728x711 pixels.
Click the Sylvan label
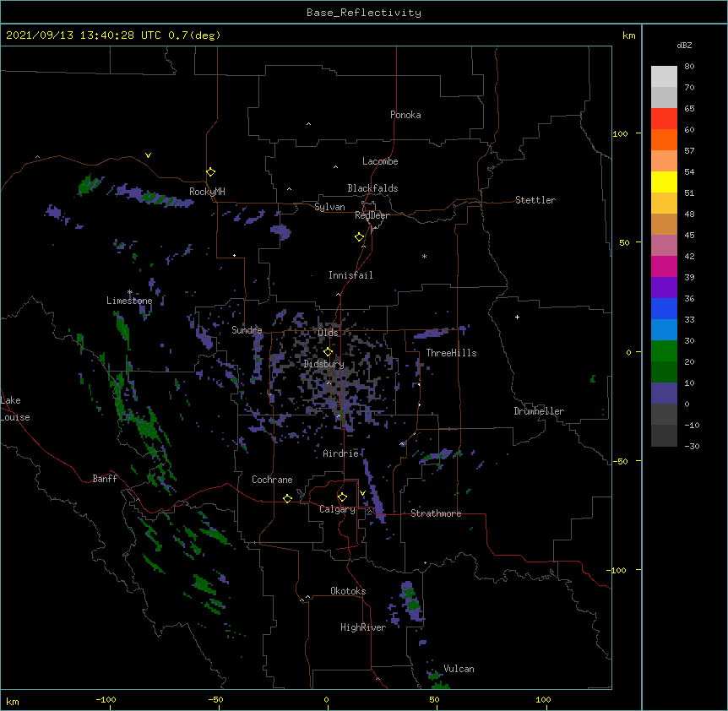click(x=329, y=207)
